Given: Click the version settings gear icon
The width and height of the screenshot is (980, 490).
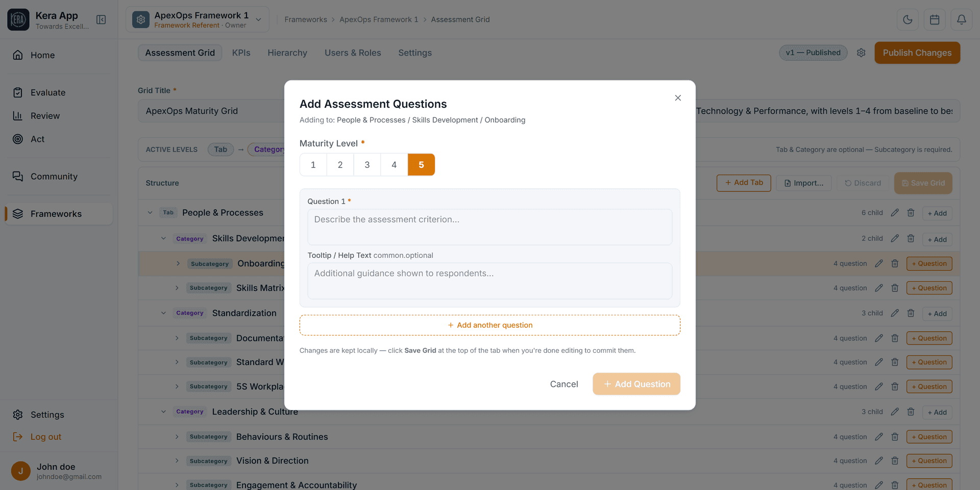Looking at the screenshot, I should (x=861, y=53).
